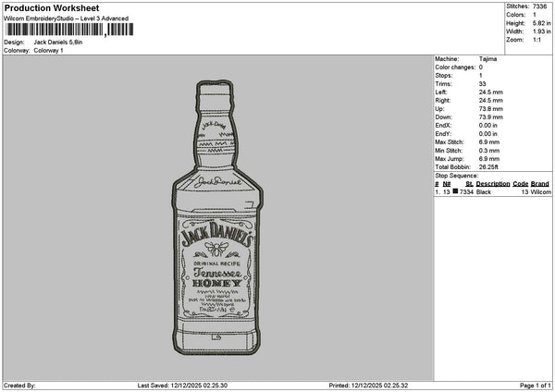Click the Down 73.9 mm value
555x392 pixels.
pyautogui.click(x=490, y=117)
